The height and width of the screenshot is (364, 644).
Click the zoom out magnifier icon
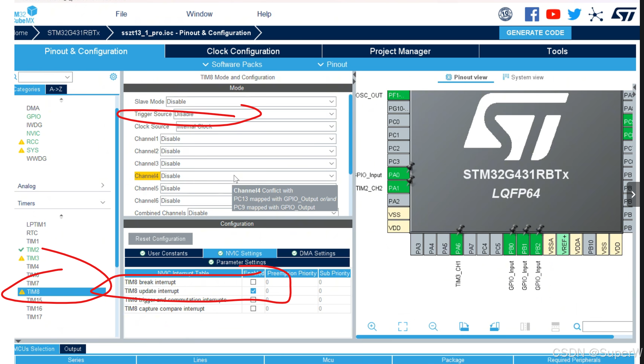coord(433,326)
